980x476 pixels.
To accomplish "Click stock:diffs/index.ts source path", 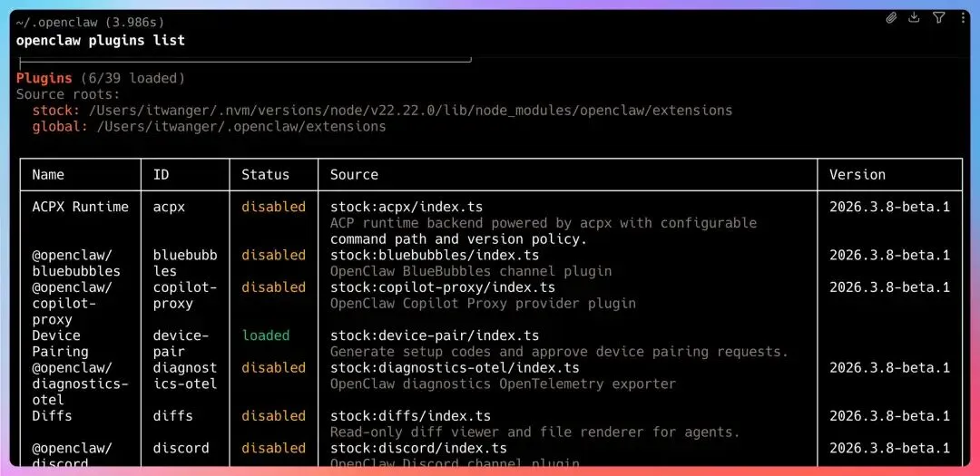I will click(x=411, y=416).
